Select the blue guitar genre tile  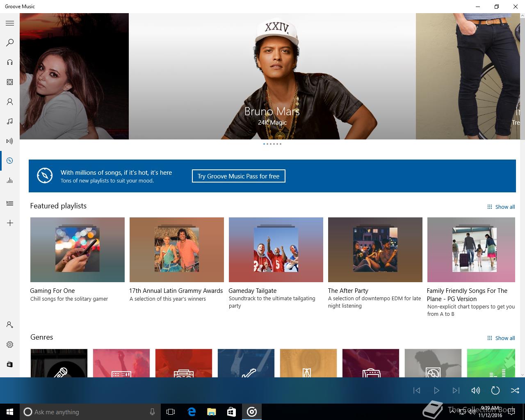click(246, 363)
